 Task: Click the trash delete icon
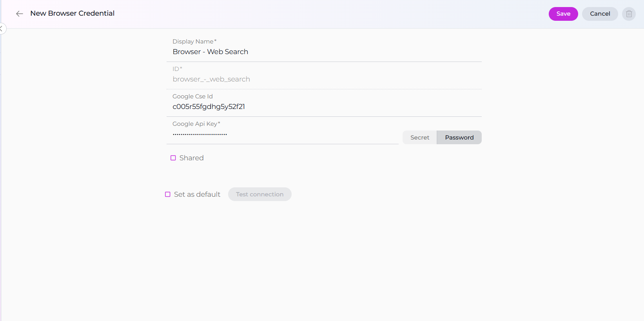pos(629,14)
